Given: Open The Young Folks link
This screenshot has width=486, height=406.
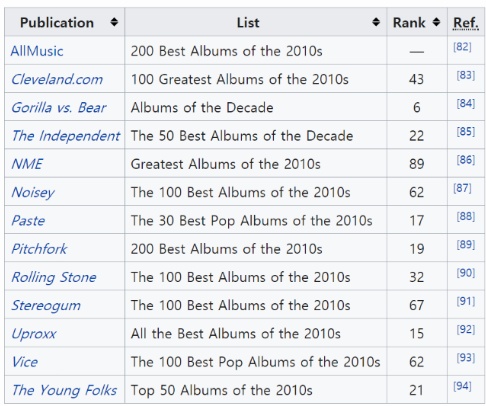Looking at the screenshot, I should pyautogui.click(x=64, y=390).
